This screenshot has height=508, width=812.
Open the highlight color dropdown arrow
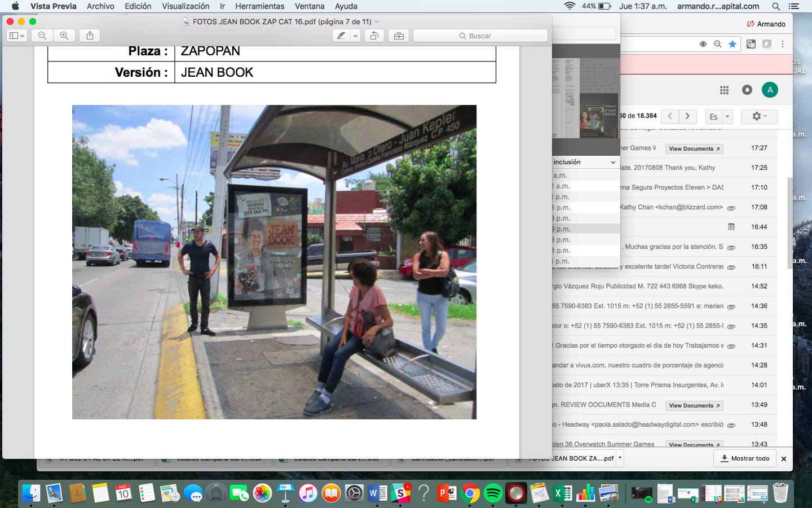tap(355, 36)
